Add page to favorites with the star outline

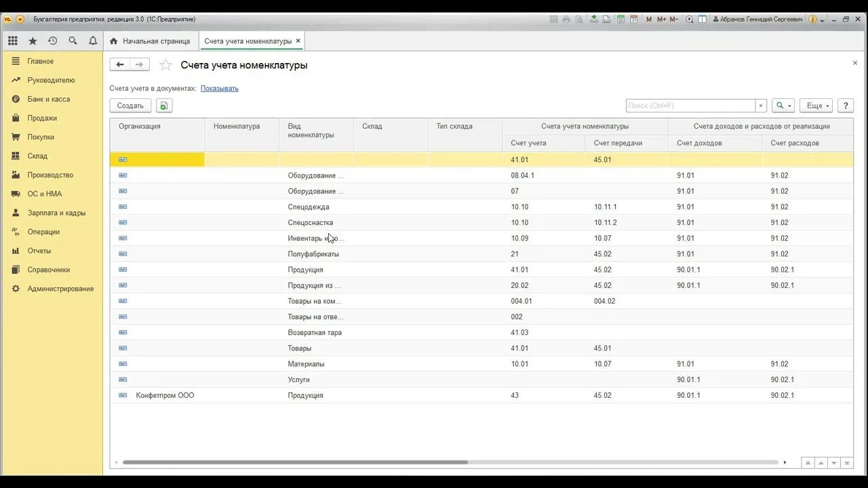coord(165,65)
